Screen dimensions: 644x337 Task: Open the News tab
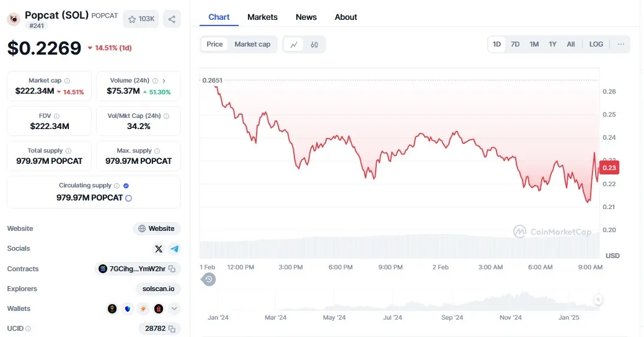[306, 17]
